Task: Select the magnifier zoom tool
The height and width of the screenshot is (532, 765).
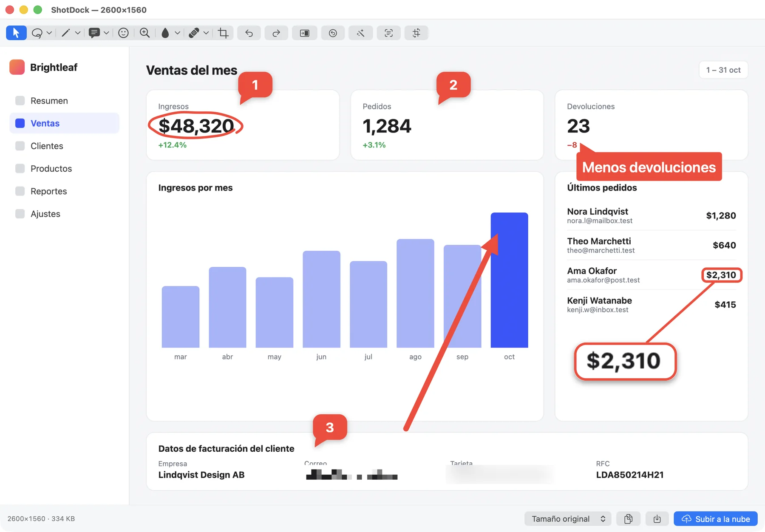Action: [145, 33]
